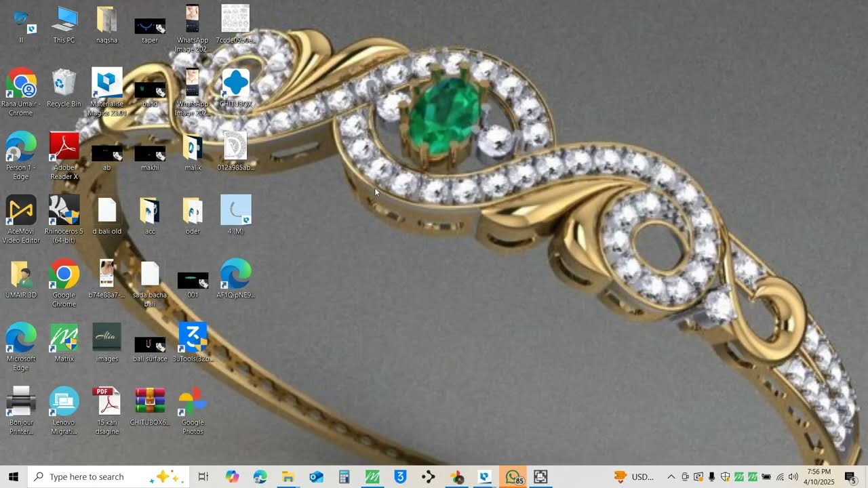Viewport: 868px width, 488px height.
Task: Launch Rhinoceros 5 (64-bit) shortcut
Action: click(x=64, y=220)
